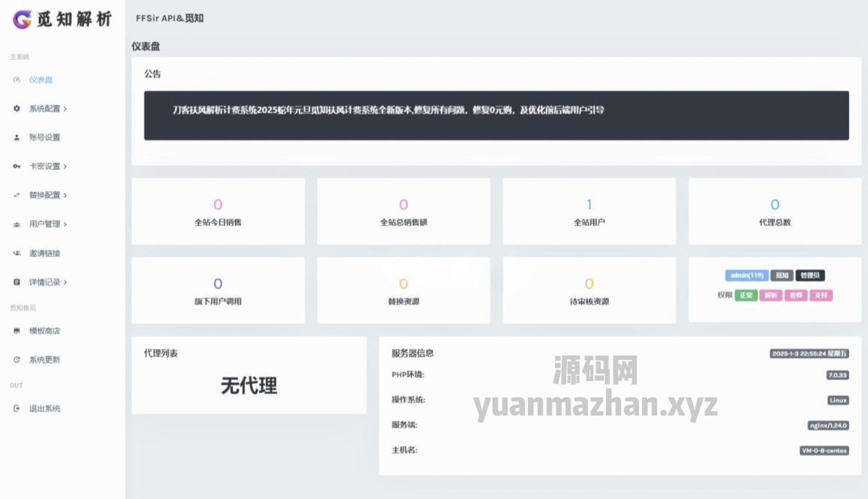Click the 模板商店 template store icon

(x=17, y=331)
